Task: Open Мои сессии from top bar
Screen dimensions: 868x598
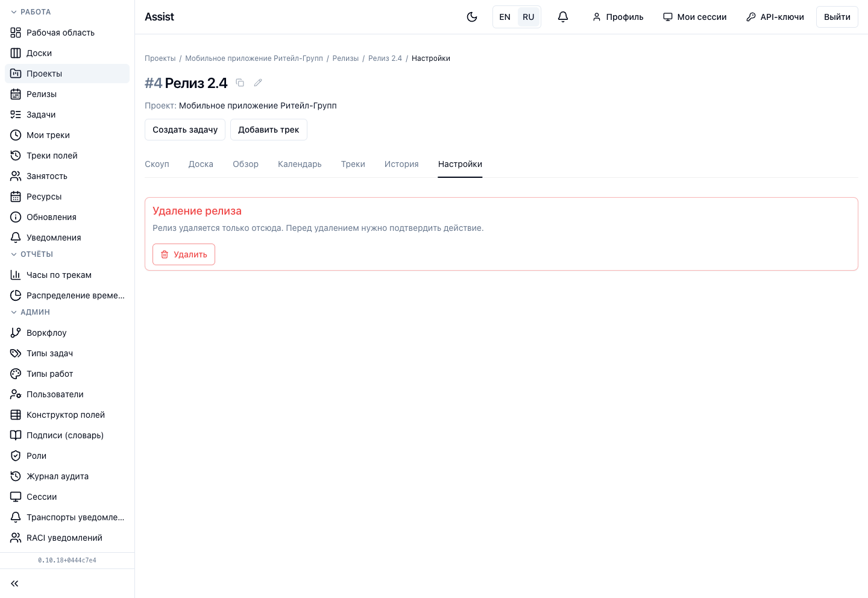Action: point(695,17)
